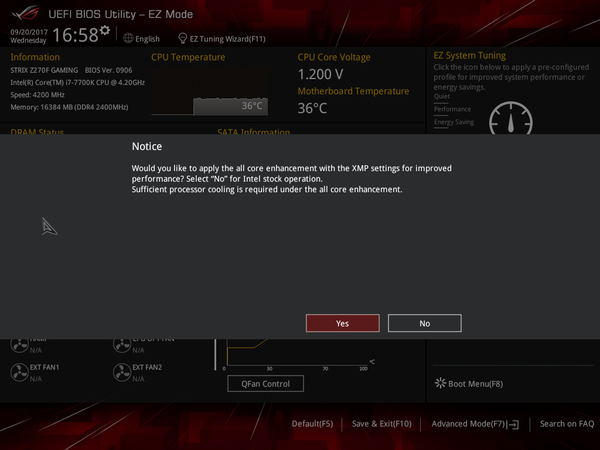Load defaults with Default(F5)
The width and height of the screenshot is (600, 450).
click(x=312, y=424)
